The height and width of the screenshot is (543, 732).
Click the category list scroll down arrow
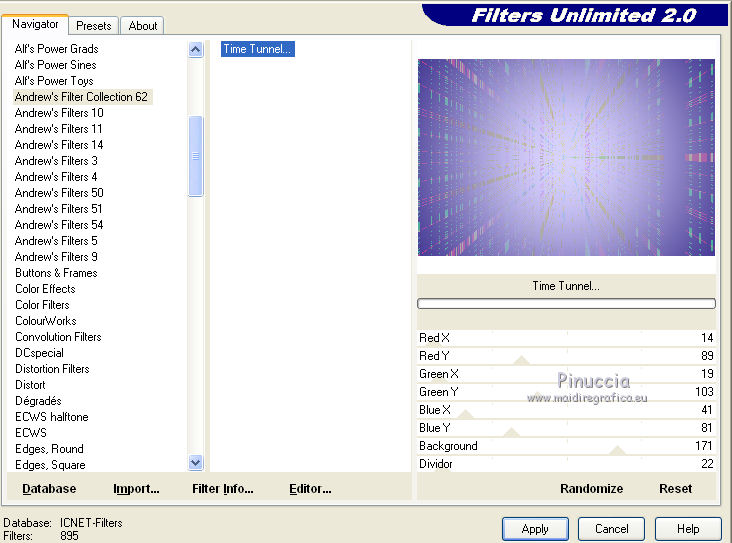[196, 463]
